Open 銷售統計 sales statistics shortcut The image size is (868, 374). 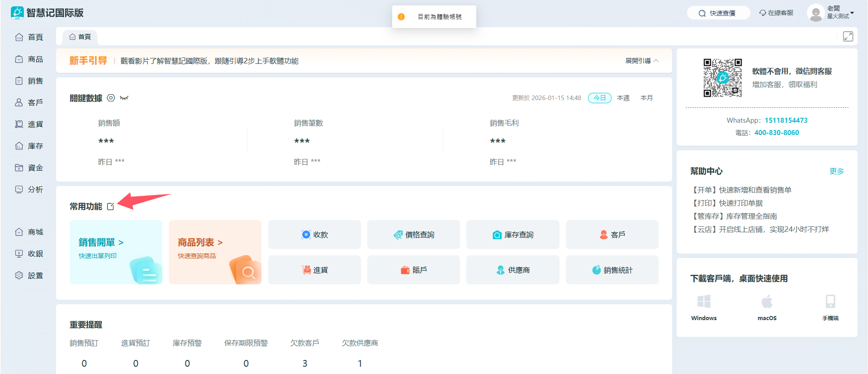(612, 270)
